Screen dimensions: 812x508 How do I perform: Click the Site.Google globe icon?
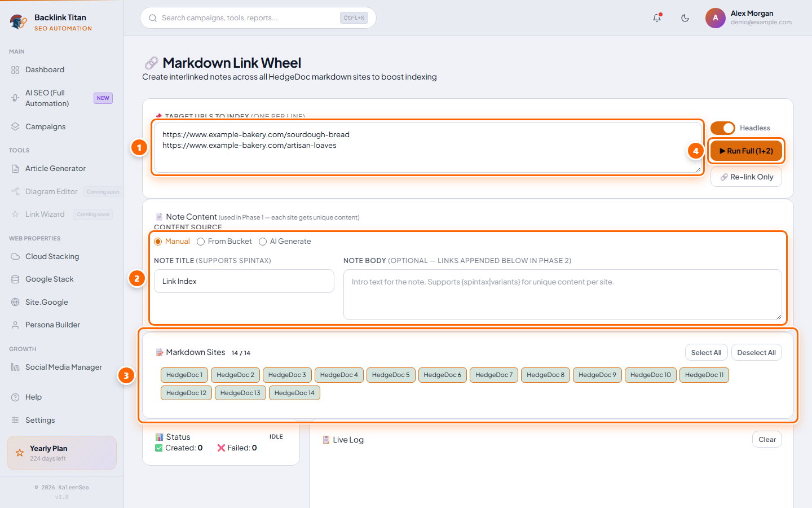pos(15,302)
